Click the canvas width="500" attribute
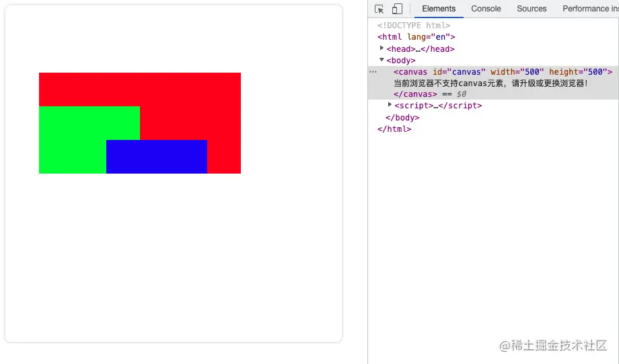 pyautogui.click(x=517, y=72)
